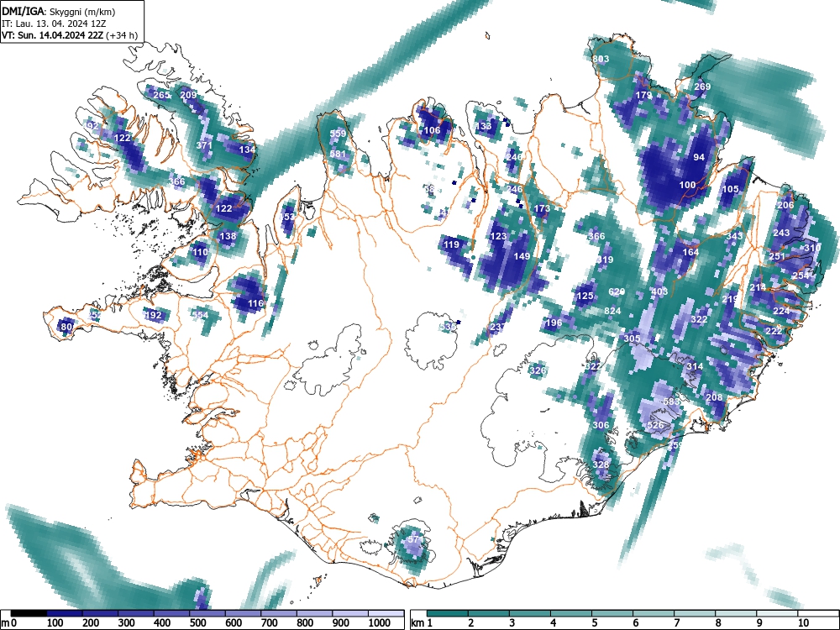
Task: Click the map value 526
Action: click(655, 425)
